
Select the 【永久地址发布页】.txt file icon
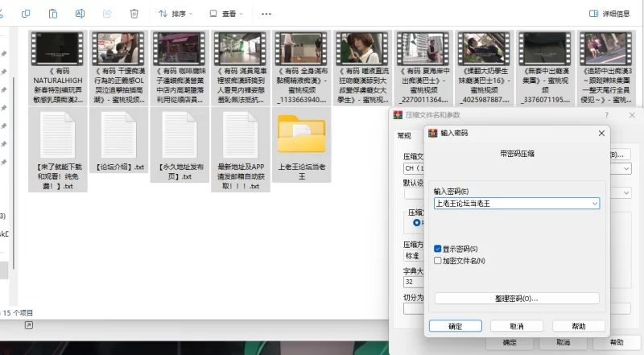pyautogui.click(x=180, y=134)
